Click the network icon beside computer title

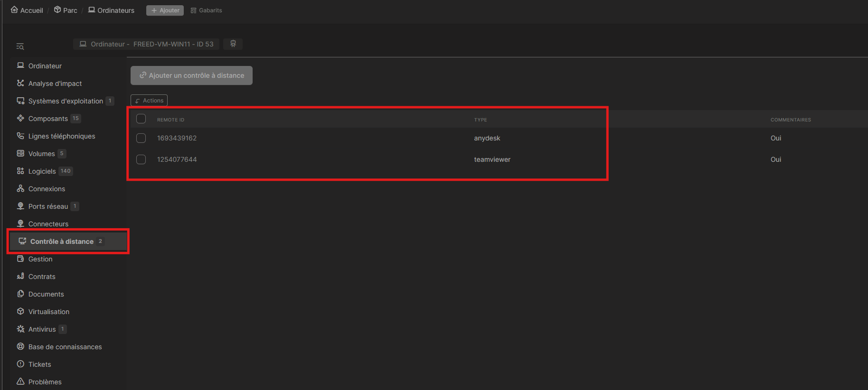[233, 44]
